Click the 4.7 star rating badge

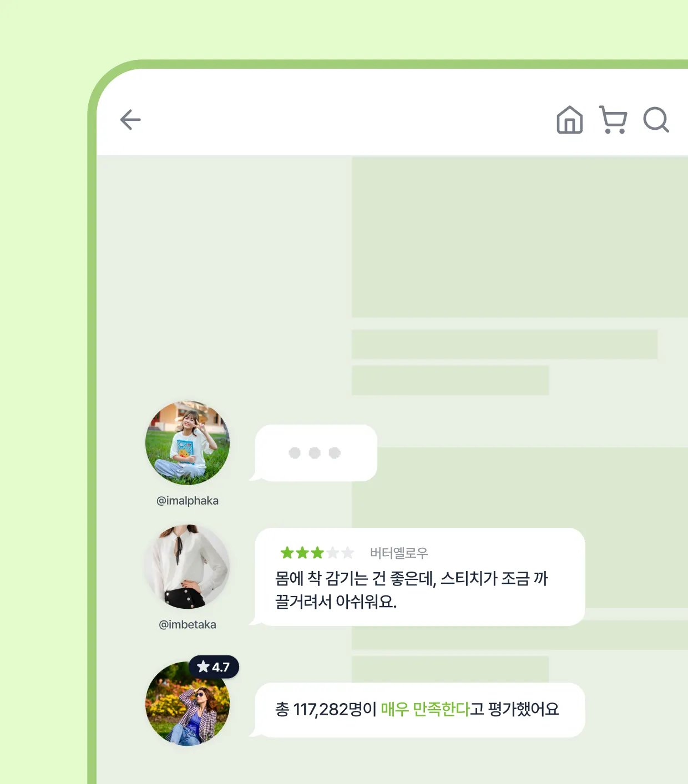(214, 666)
